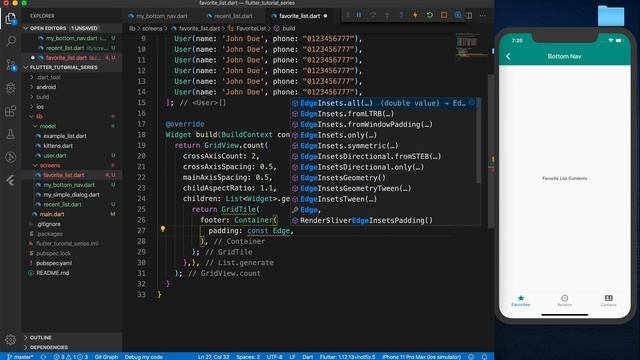Click Git Graph in the status bar
The height and width of the screenshot is (360, 640).
coord(106,357)
